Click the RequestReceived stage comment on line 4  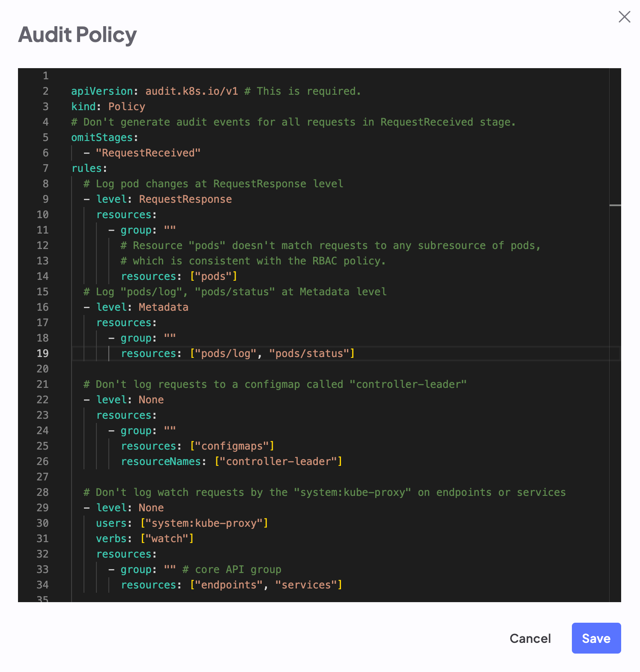coord(293,122)
